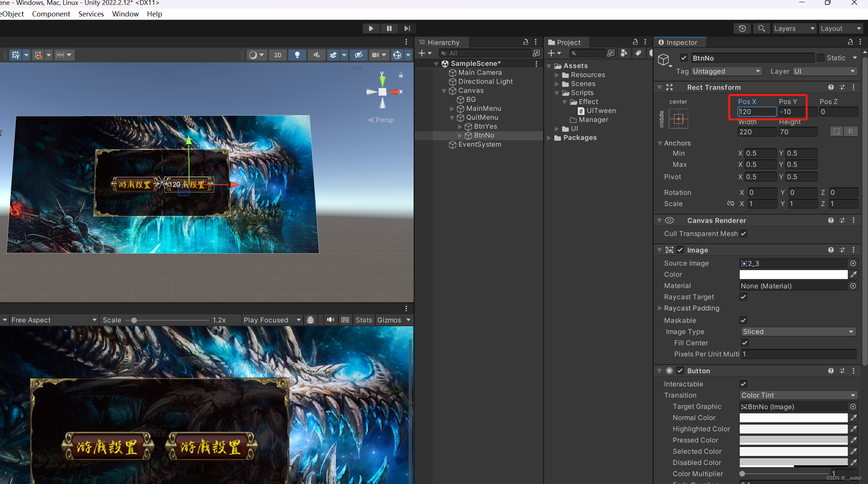Open the Free Aspect dropdown

click(x=53, y=320)
